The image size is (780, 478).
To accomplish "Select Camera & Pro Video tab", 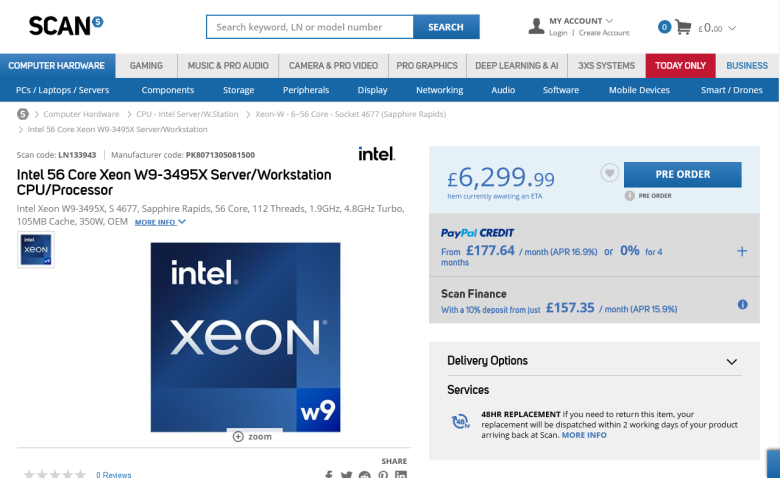I will pyautogui.click(x=333, y=66).
